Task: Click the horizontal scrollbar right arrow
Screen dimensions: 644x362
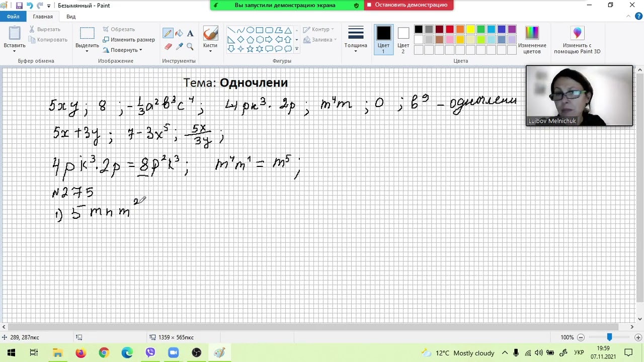Action: click(x=632, y=327)
